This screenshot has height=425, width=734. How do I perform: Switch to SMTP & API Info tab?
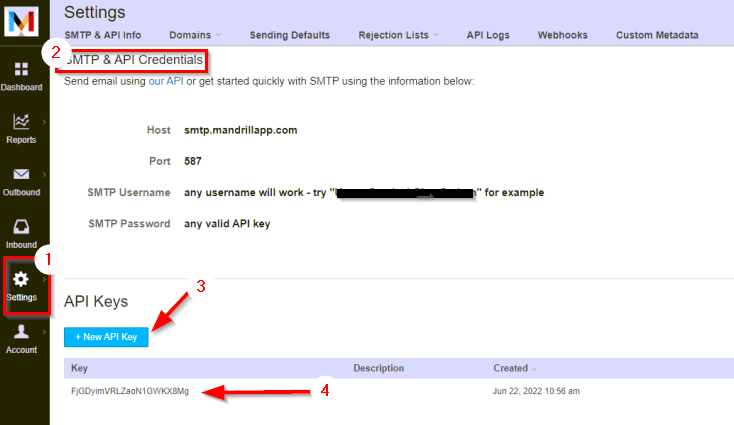[103, 35]
